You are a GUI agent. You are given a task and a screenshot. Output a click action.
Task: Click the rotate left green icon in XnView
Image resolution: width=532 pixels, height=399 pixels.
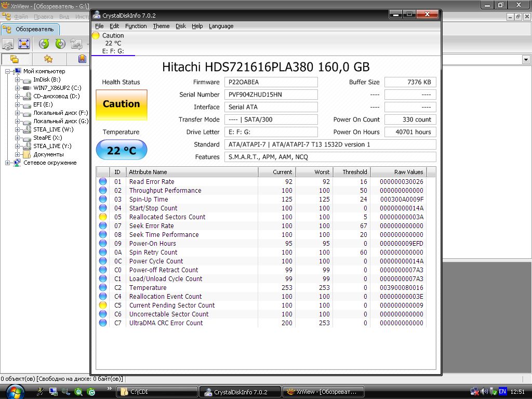[44, 44]
